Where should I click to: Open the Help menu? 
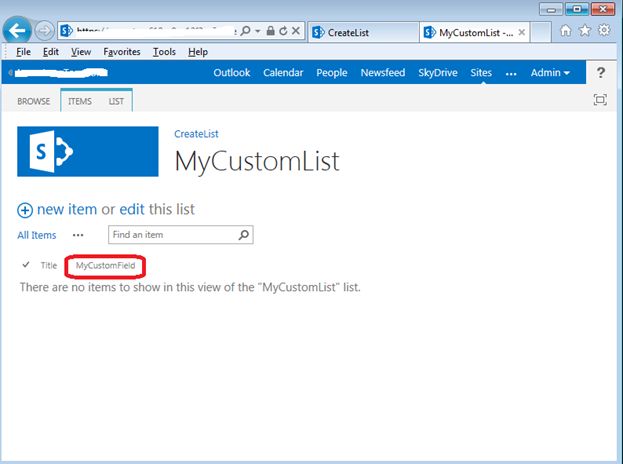pyautogui.click(x=198, y=52)
